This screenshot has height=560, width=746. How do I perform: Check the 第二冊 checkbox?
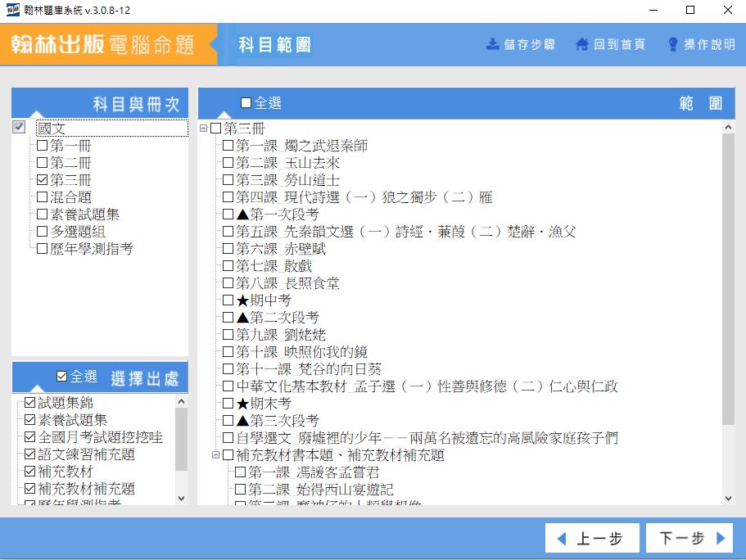[42, 162]
